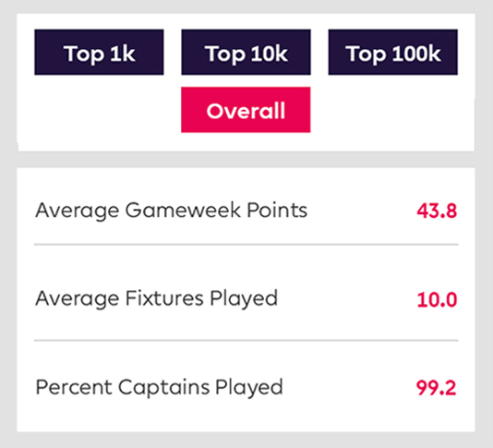This screenshot has height=448, width=493.
Task: Switch to the Top 10k tab
Action: pyautogui.click(x=246, y=53)
